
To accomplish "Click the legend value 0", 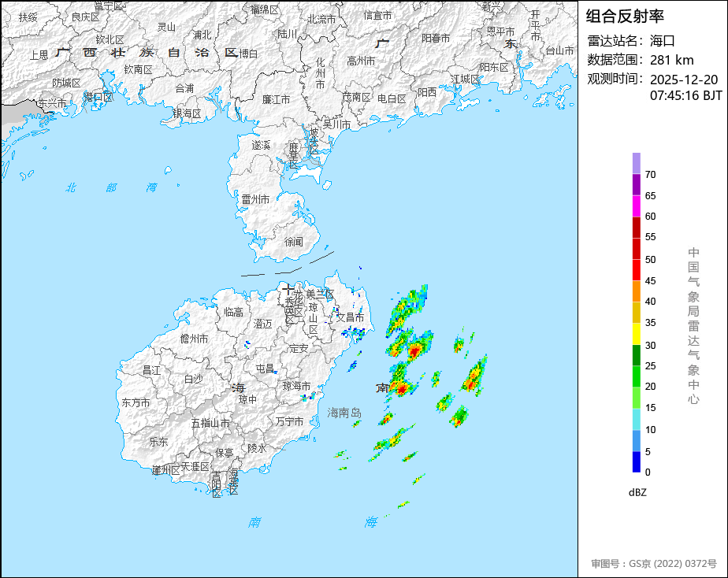I will (648, 472).
